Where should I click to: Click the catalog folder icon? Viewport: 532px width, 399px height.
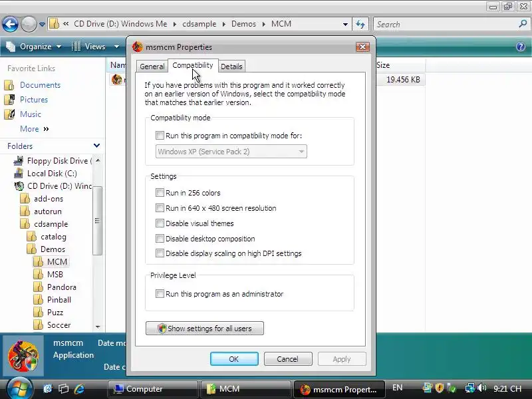(x=31, y=237)
